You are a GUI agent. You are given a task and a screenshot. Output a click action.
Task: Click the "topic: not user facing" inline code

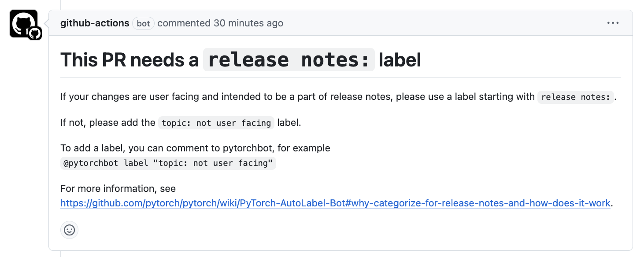(x=216, y=123)
